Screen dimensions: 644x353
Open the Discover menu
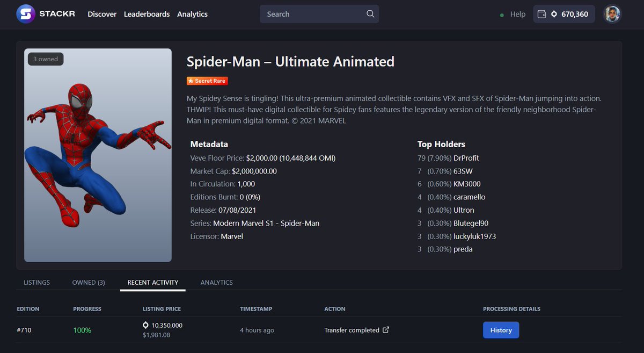(102, 14)
